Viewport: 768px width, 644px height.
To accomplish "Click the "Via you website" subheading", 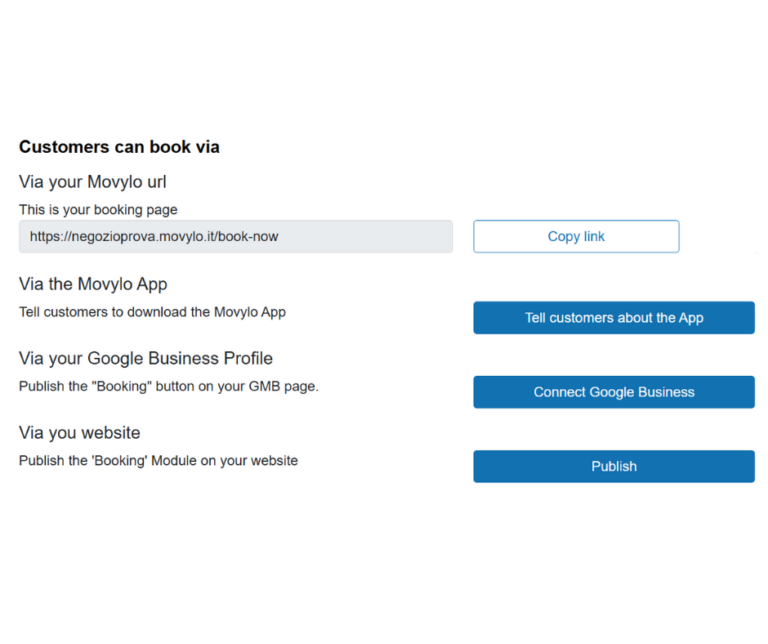I will point(80,432).
